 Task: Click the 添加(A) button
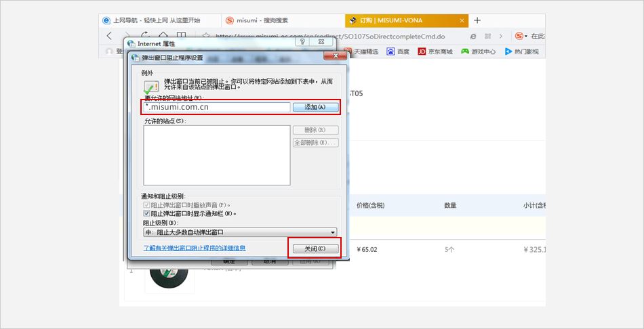315,107
